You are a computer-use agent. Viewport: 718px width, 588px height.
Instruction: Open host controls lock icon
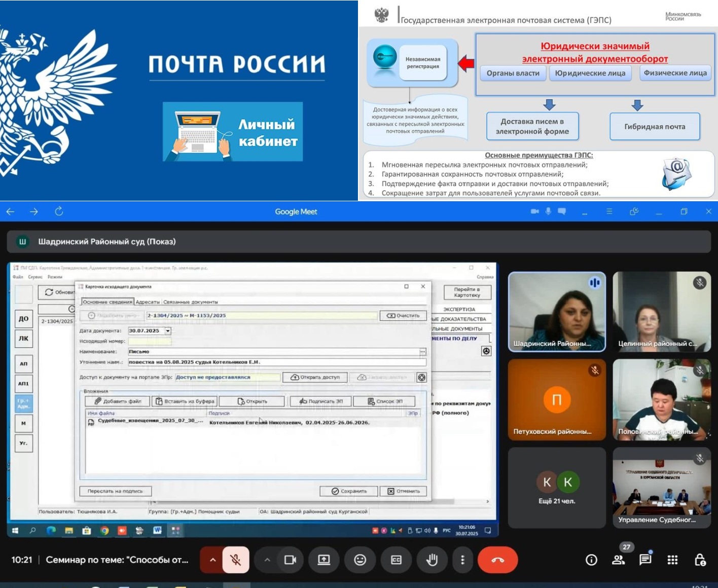[700, 560]
